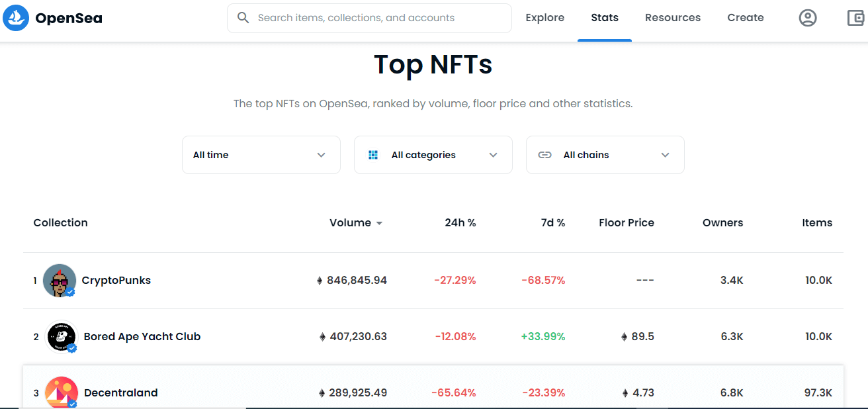Click the OpenSea ship logo
The image size is (868, 409).
click(16, 18)
